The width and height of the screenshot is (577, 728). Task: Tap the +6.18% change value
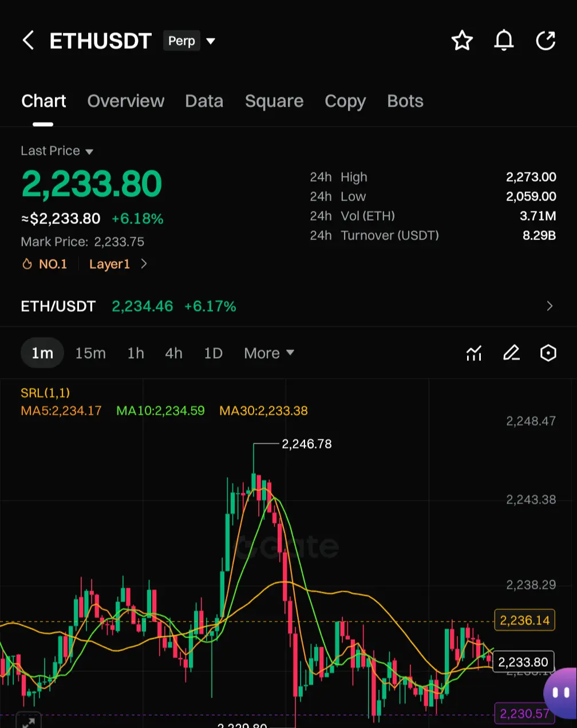(x=137, y=219)
